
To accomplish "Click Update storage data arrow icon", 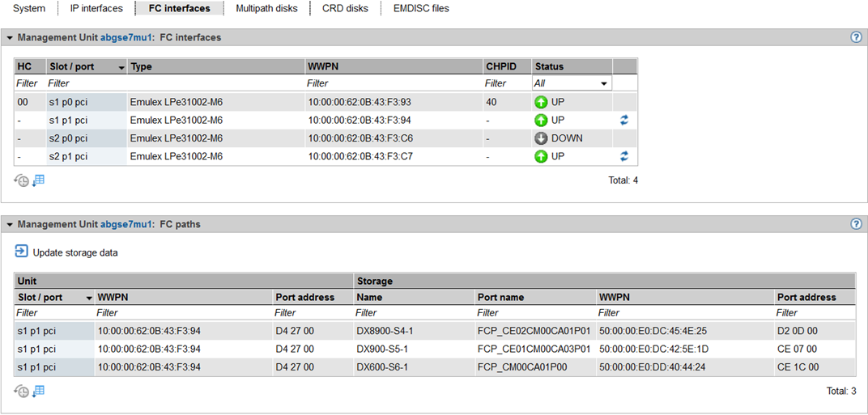I will tap(22, 252).
